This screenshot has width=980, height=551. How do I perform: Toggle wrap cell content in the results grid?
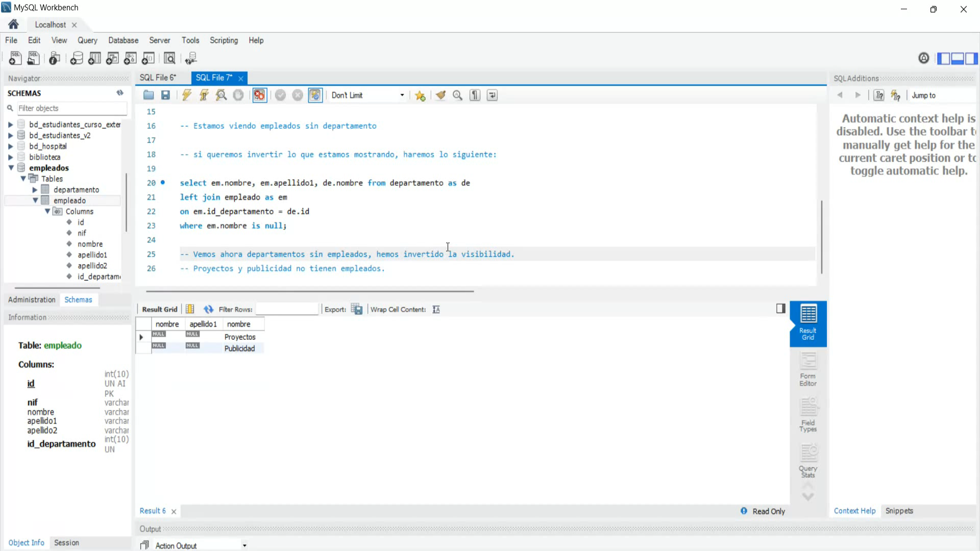point(436,309)
